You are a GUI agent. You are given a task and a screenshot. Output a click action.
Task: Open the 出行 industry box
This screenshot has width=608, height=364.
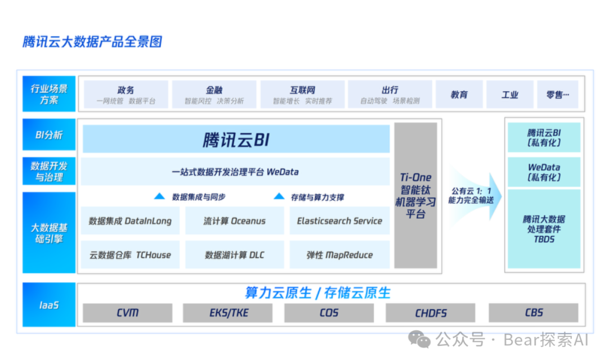[x=390, y=94]
